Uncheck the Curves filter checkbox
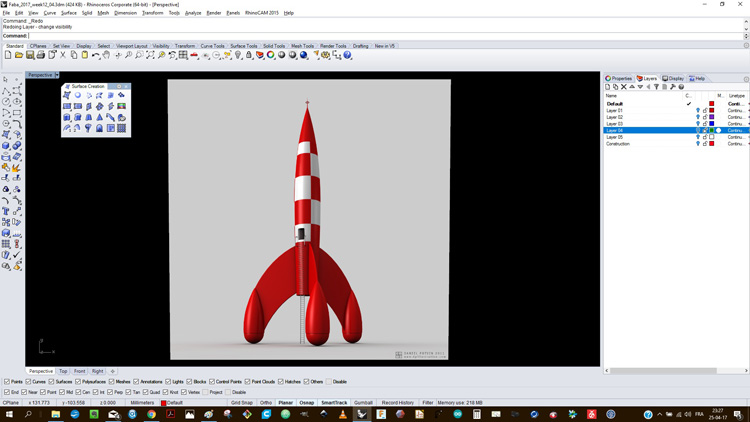Screen dimensions: 750x422 point(28,382)
